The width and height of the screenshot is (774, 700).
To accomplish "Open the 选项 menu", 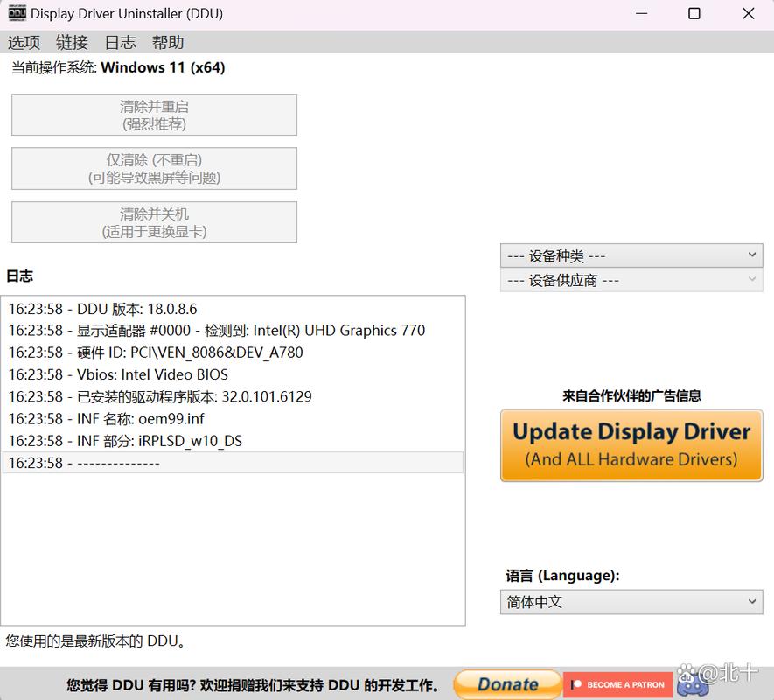I will pyautogui.click(x=24, y=42).
